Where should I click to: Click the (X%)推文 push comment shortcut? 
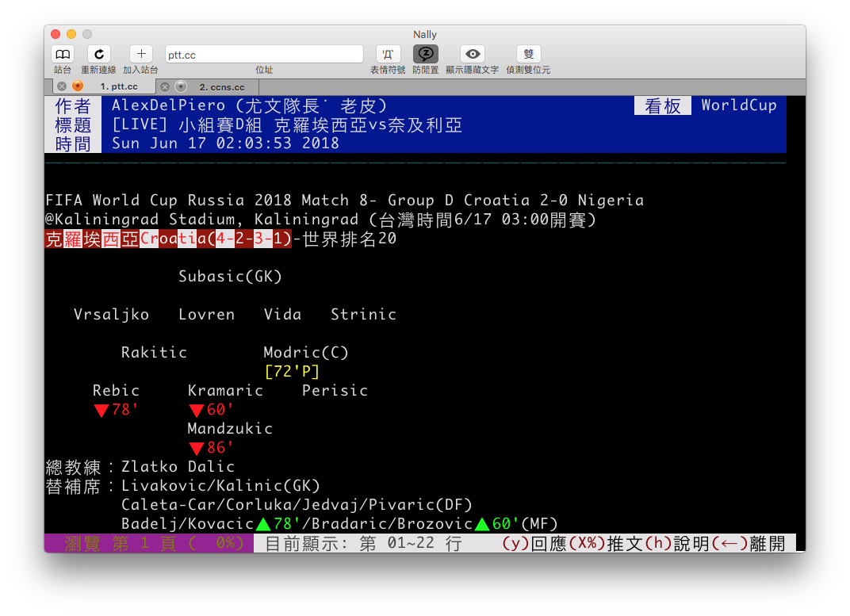[x=607, y=543]
